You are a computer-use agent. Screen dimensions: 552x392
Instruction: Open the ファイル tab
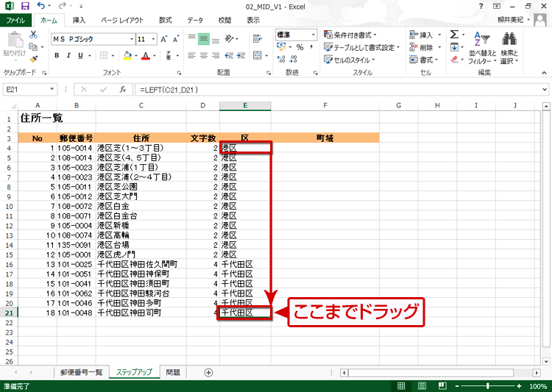coord(15,20)
